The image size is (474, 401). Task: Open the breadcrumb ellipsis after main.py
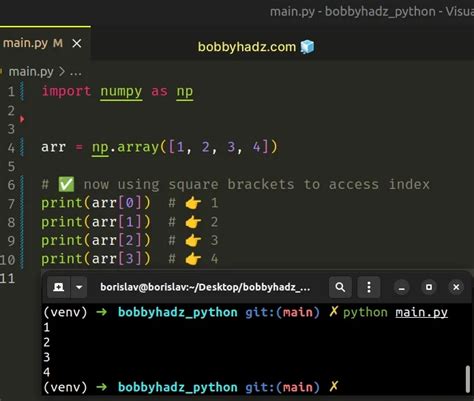pos(76,72)
